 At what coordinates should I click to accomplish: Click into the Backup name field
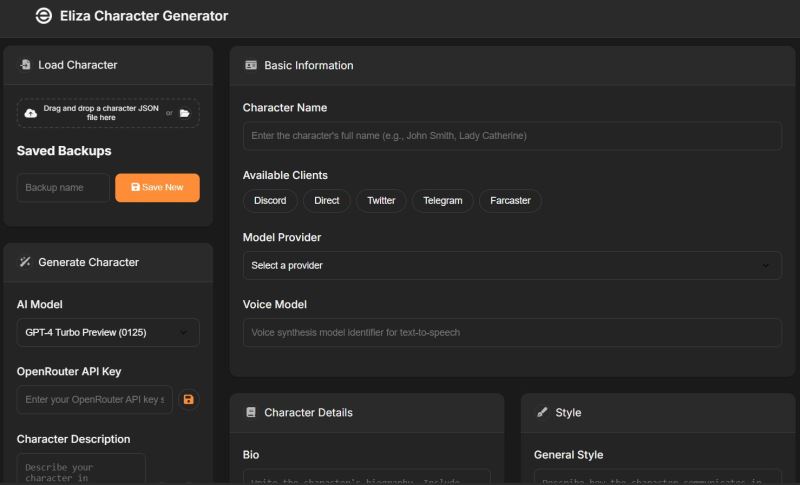pyautogui.click(x=63, y=188)
